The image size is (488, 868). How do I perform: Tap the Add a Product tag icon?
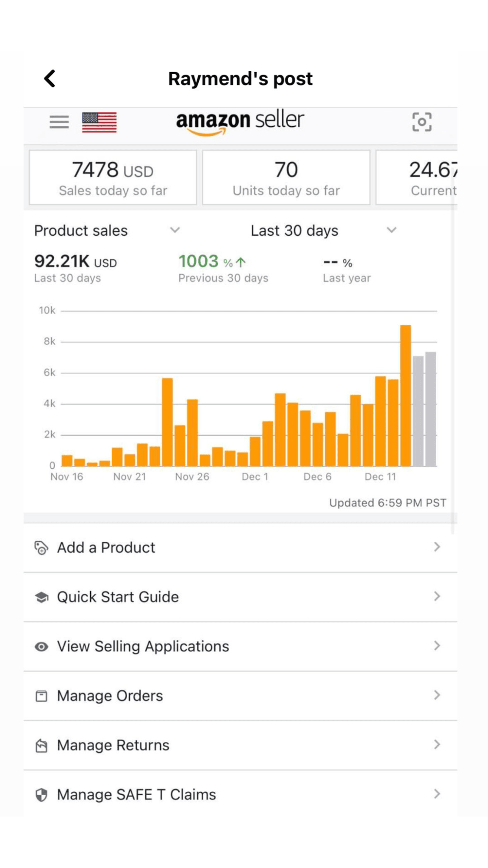[x=41, y=548]
